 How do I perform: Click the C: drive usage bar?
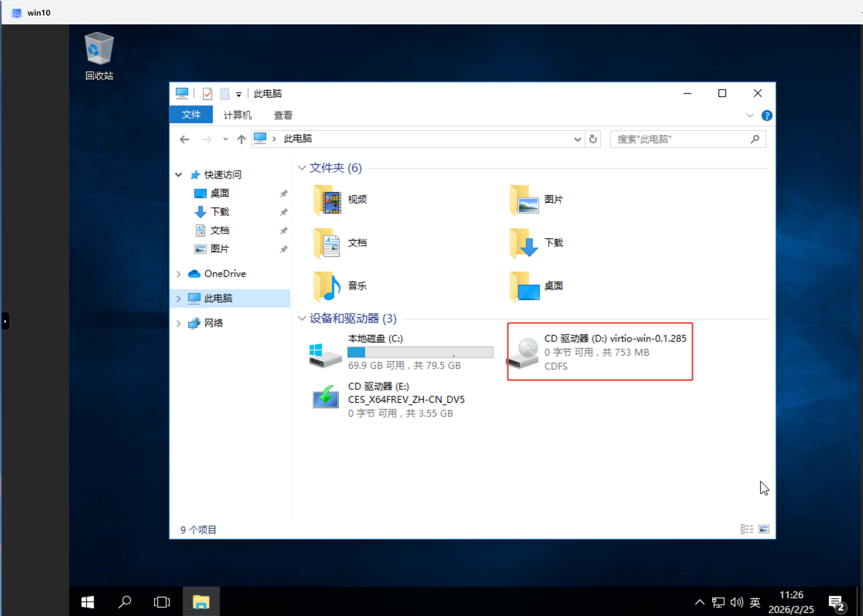pyautogui.click(x=420, y=352)
